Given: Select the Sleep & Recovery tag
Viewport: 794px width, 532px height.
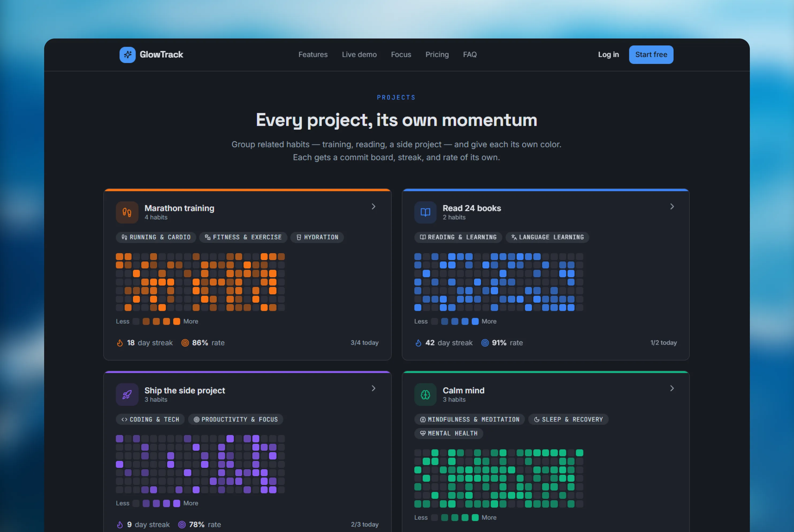Looking at the screenshot, I should (568, 420).
